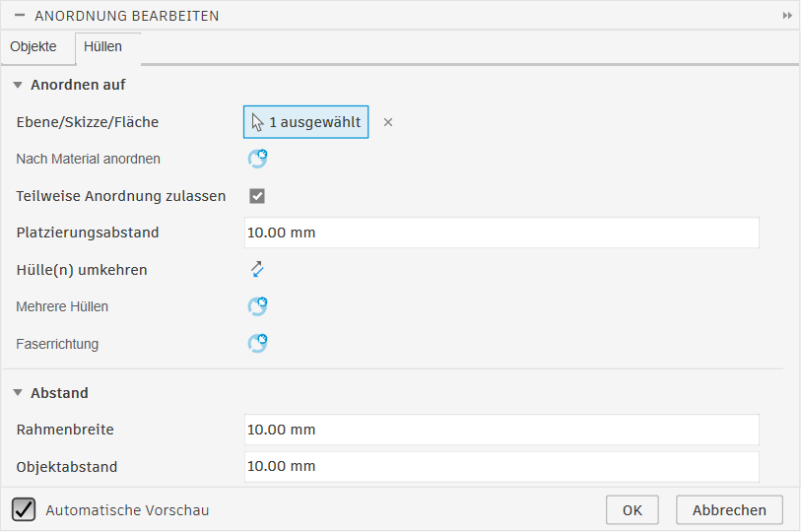Image resolution: width=801 pixels, height=532 pixels.
Task: Click the Faserrichtung icon
Action: pyautogui.click(x=257, y=344)
